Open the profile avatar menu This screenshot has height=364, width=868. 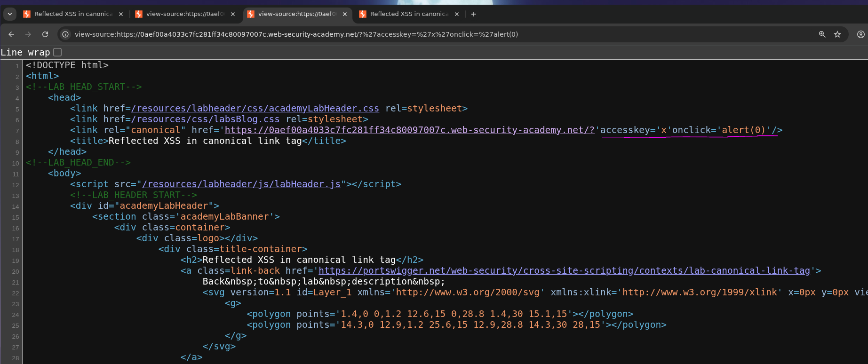pyautogui.click(x=861, y=34)
